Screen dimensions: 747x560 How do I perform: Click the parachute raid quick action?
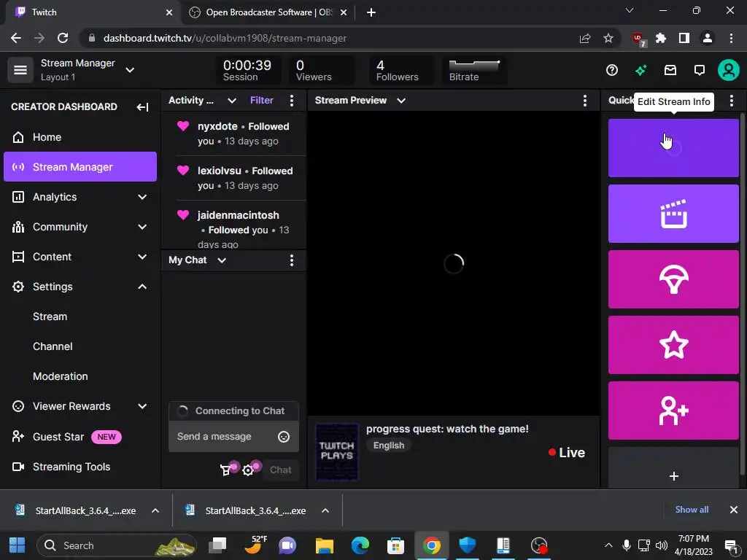click(x=673, y=279)
